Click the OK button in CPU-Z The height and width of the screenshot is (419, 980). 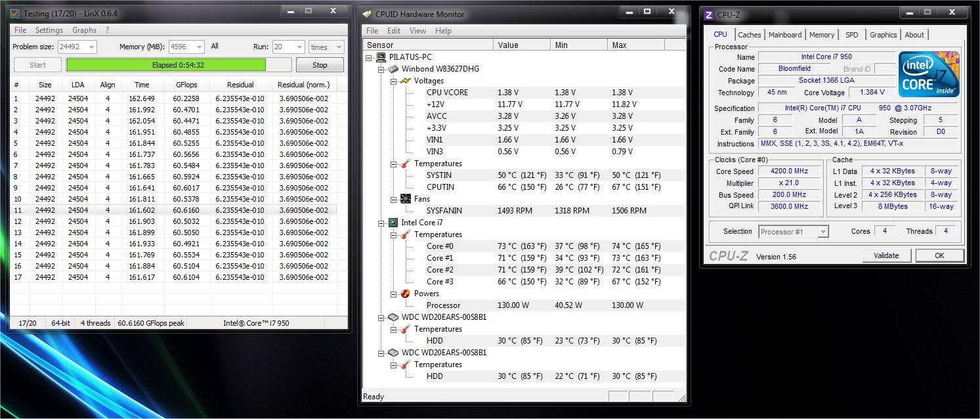click(x=940, y=255)
